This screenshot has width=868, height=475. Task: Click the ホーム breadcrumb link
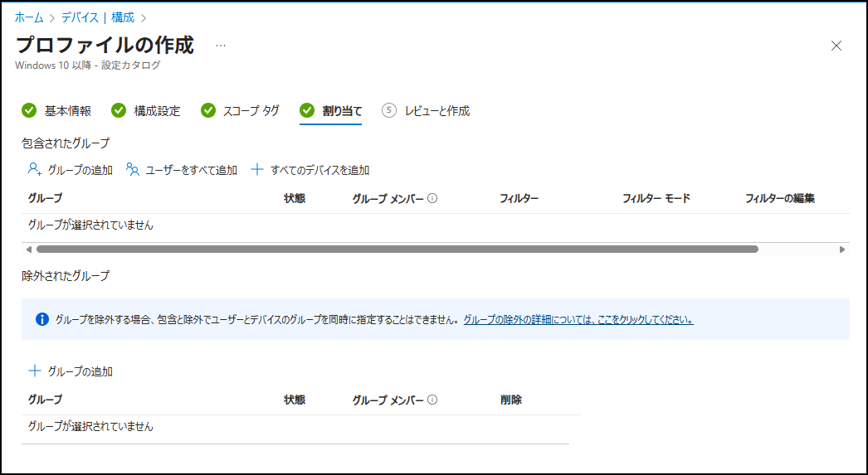click(30, 17)
